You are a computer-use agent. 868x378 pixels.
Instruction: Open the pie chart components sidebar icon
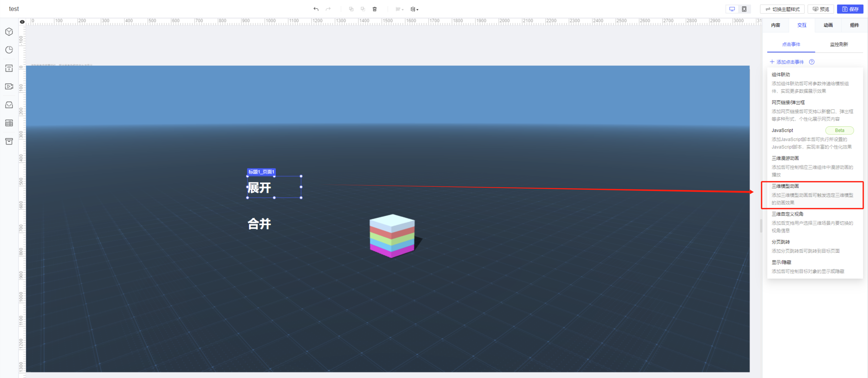9,50
